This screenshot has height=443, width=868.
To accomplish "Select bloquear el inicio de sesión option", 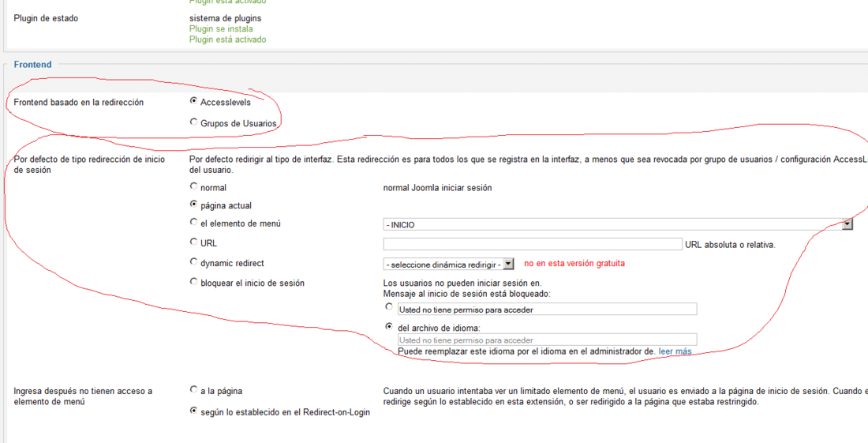I will [x=193, y=282].
